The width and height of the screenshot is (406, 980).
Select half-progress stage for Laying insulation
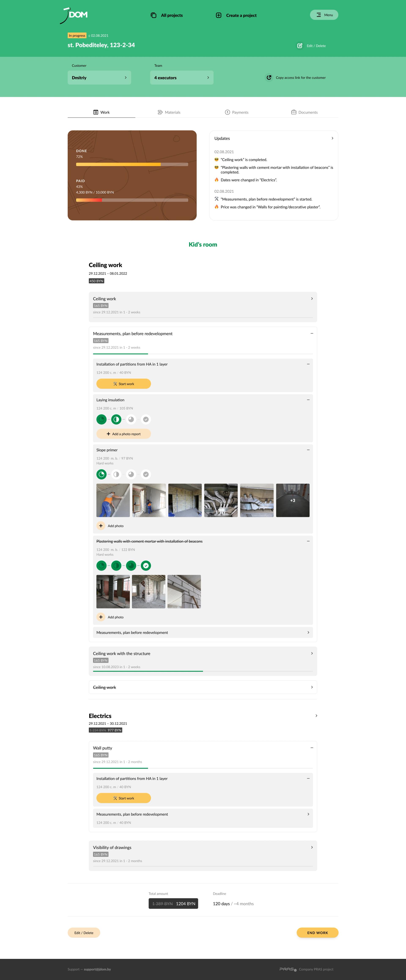coord(116,419)
